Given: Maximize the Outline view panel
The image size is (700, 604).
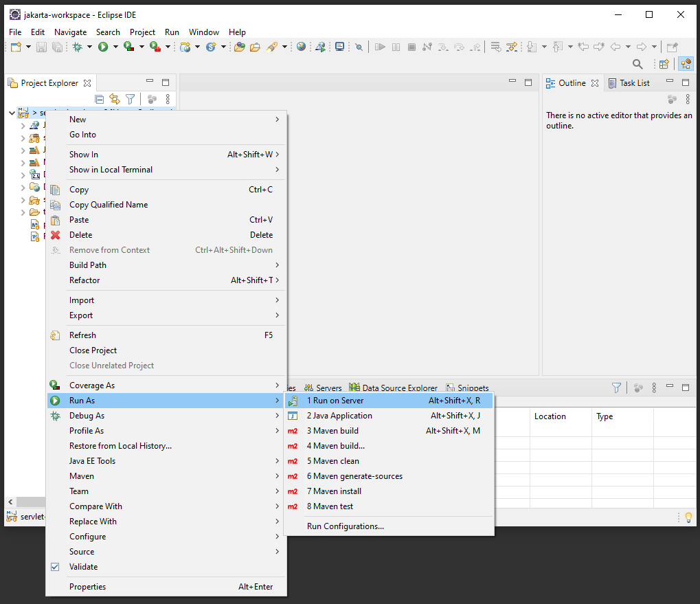Looking at the screenshot, I should click(685, 82).
